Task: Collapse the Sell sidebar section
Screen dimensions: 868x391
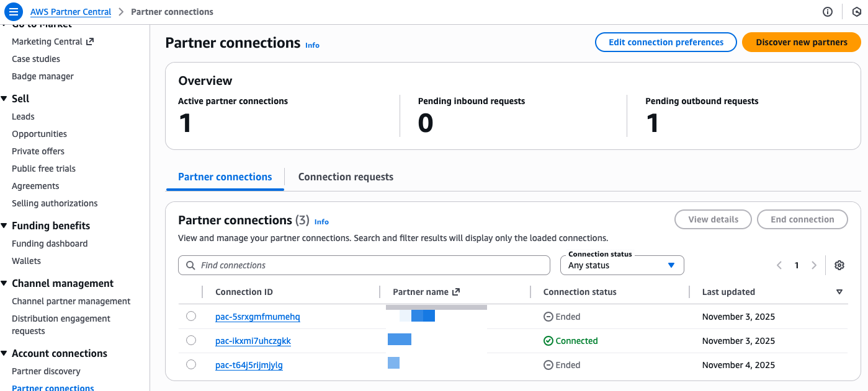Action: (4, 99)
